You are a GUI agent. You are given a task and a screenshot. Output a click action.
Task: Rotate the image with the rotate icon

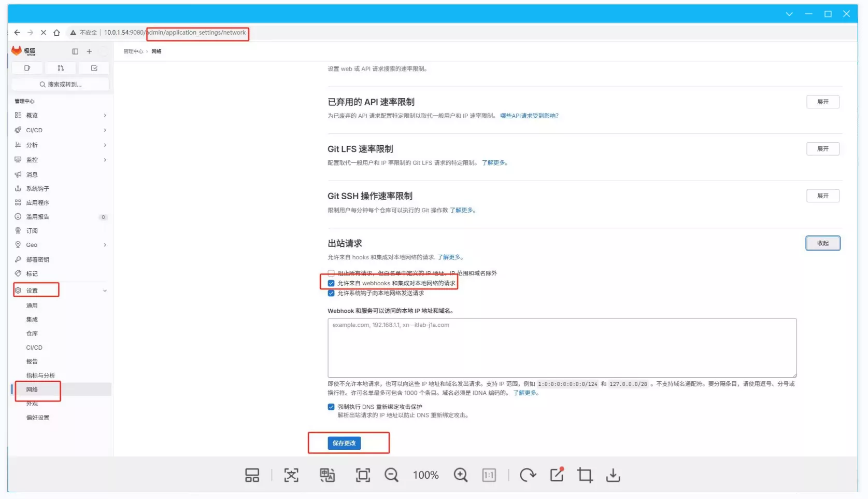528,475
